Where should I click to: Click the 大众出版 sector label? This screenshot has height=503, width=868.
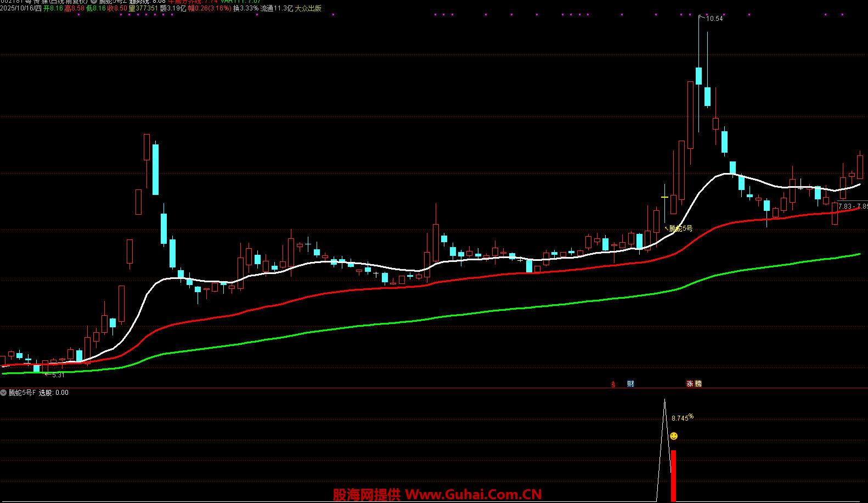[x=308, y=9]
